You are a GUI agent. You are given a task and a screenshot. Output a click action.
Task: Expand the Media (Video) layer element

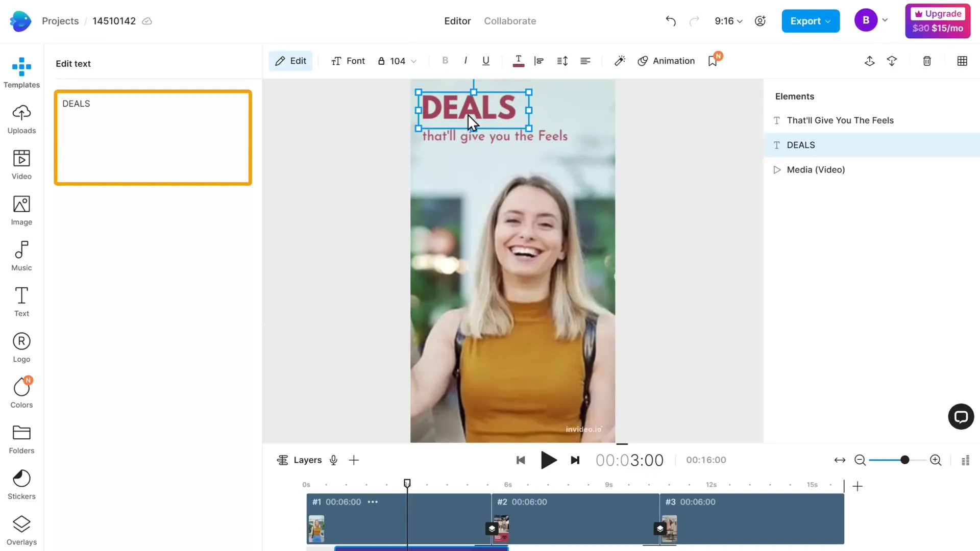tap(777, 169)
